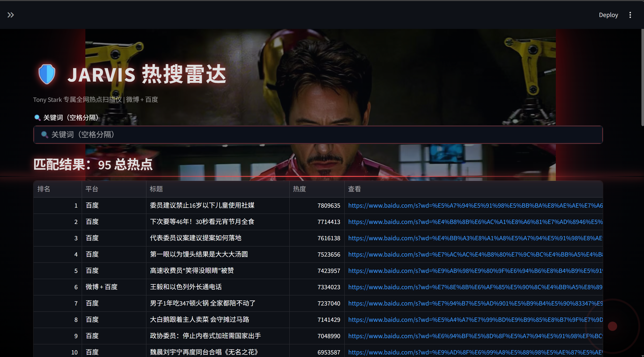Open the three-dot main menu

pyautogui.click(x=630, y=15)
